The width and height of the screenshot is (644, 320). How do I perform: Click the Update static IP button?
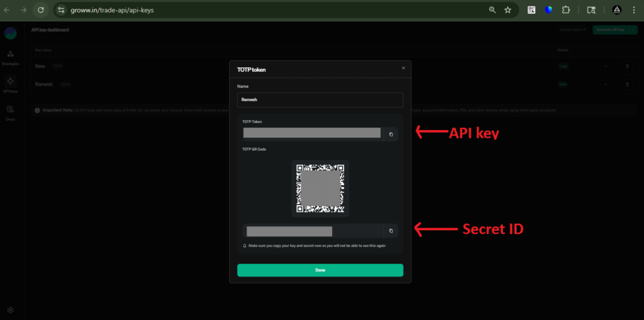[572, 30]
